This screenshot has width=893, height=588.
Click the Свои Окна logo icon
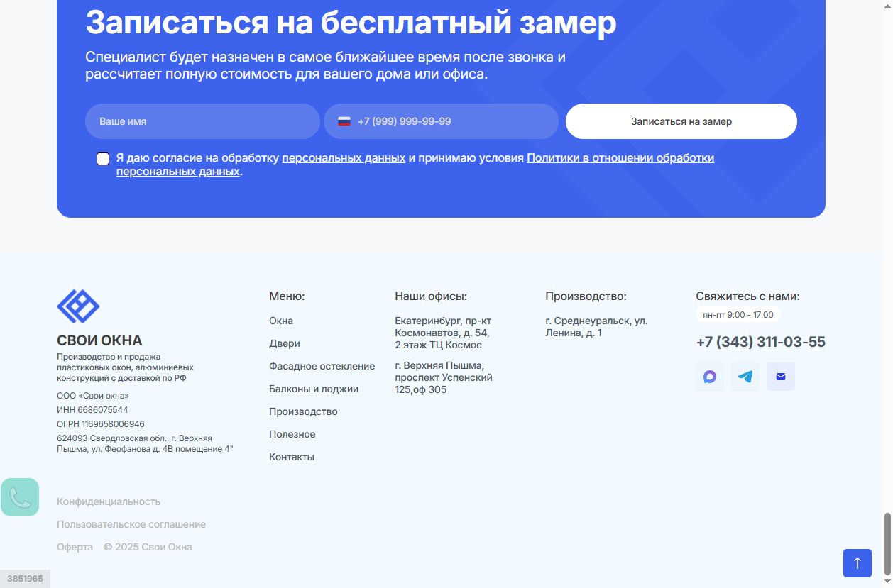click(78, 306)
